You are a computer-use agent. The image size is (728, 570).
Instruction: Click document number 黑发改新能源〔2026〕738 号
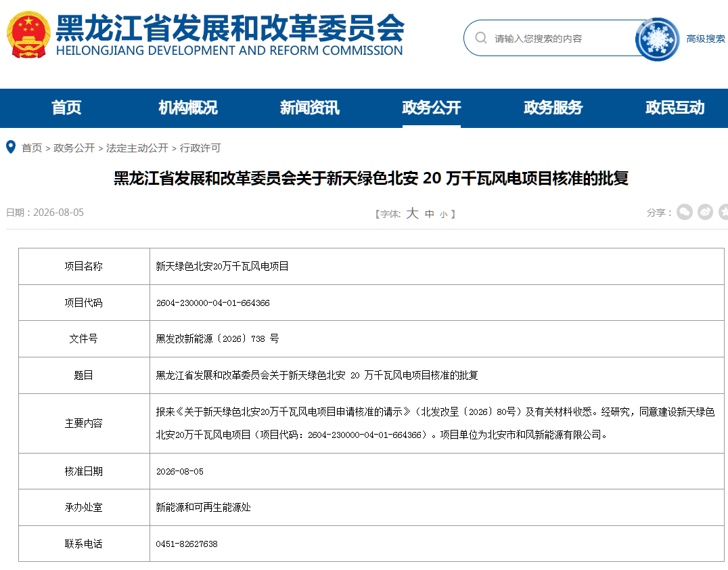click(217, 338)
